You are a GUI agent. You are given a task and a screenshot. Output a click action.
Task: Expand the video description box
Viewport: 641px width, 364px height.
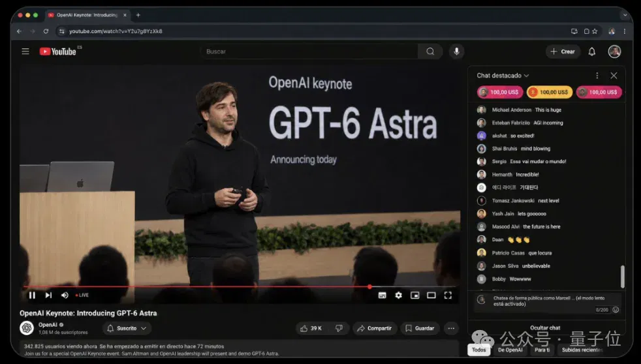[x=239, y=349]
